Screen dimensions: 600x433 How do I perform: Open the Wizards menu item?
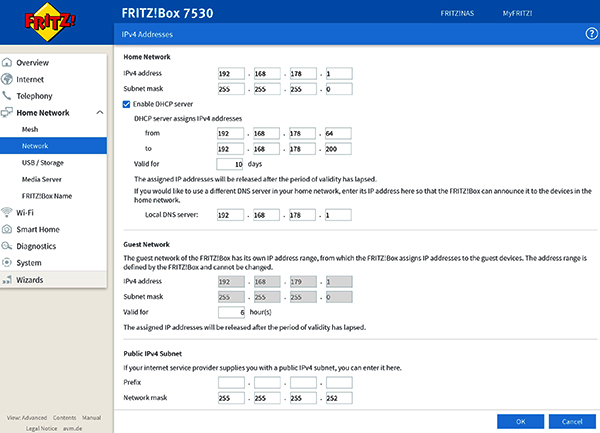click(x=53, y=280)
